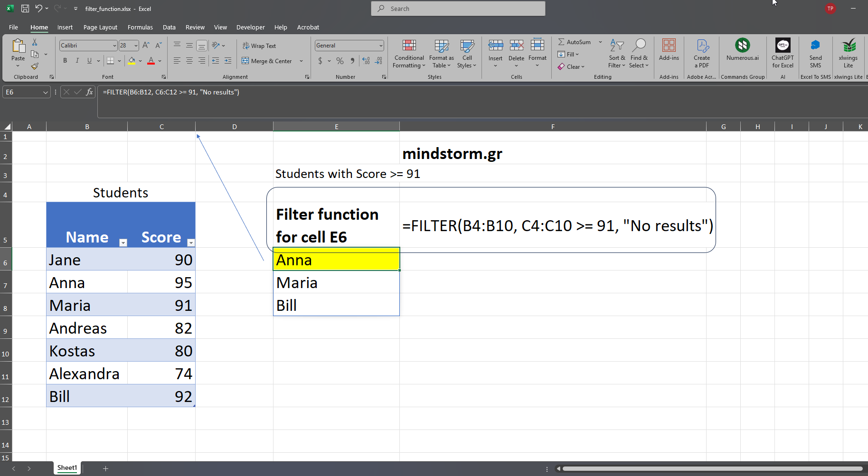The image size is (868, 476).
Task: Click the Merge & Center button
Action: pos(267,61)
